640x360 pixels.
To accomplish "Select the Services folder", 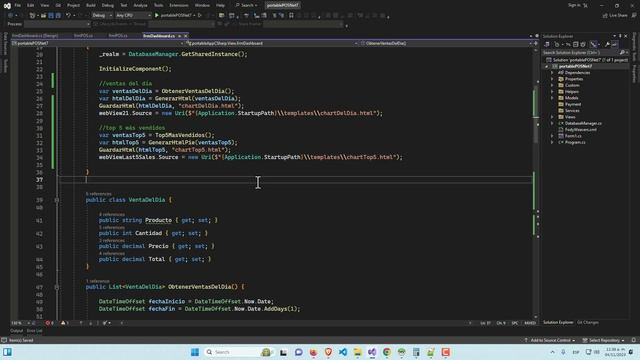I will tap(572, 111).
